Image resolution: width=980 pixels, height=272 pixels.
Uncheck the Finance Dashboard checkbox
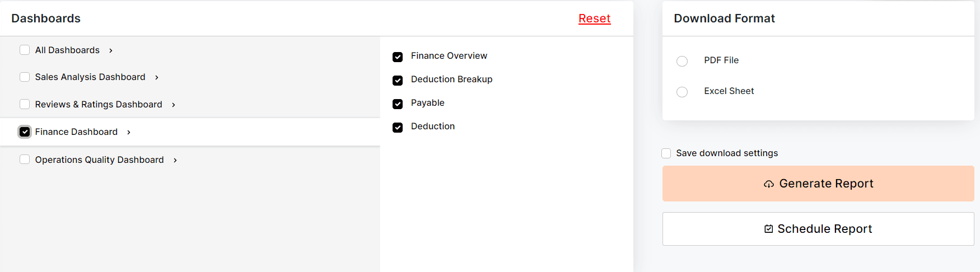coord(25,132)
